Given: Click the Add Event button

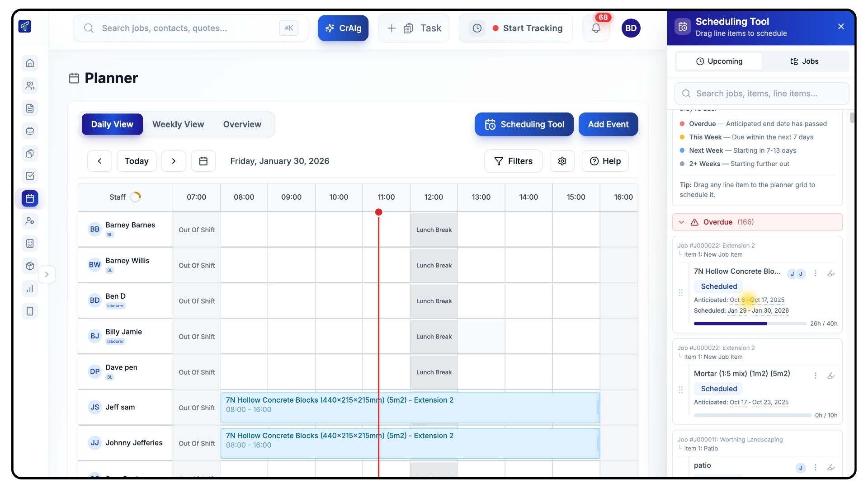Looking at the screenshot, I should click(608, 124).
